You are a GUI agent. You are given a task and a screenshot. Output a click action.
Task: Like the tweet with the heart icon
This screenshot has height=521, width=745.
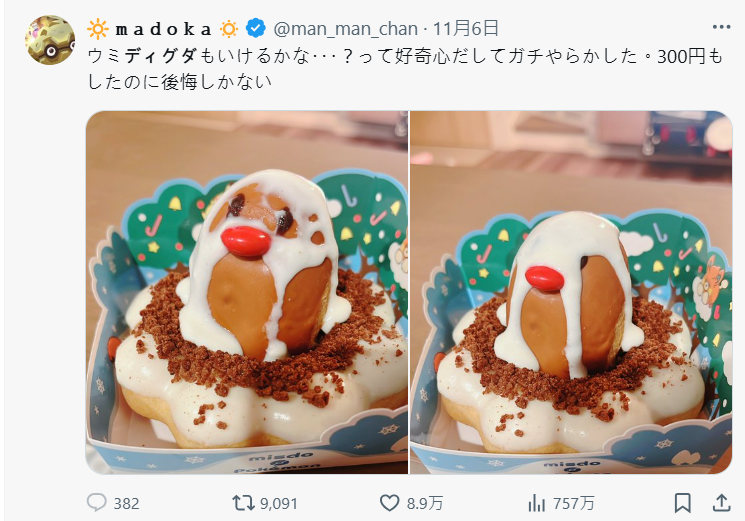coord(390,503)
